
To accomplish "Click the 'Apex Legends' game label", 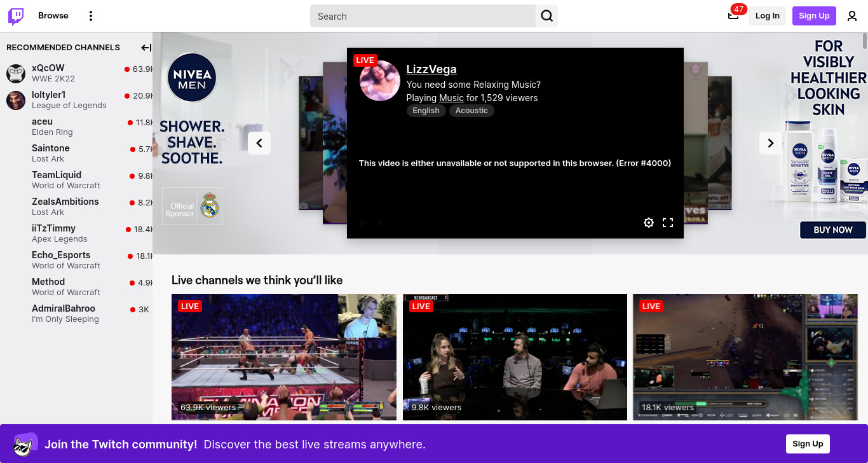I will [60, 239].
